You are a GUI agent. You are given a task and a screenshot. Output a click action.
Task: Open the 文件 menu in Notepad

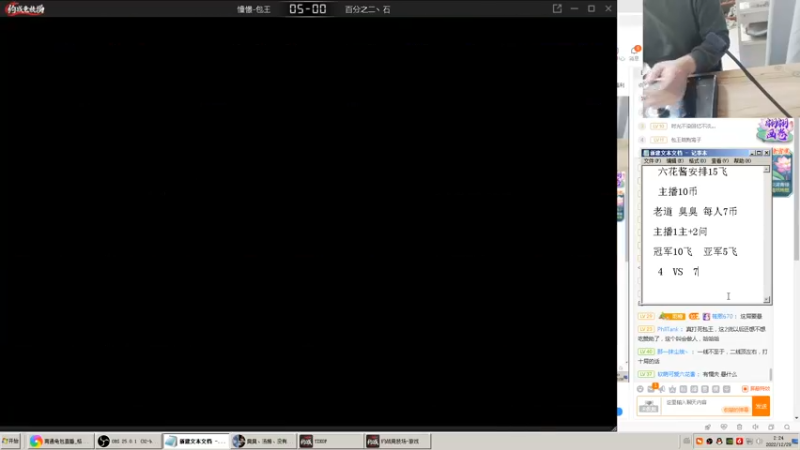652,161
